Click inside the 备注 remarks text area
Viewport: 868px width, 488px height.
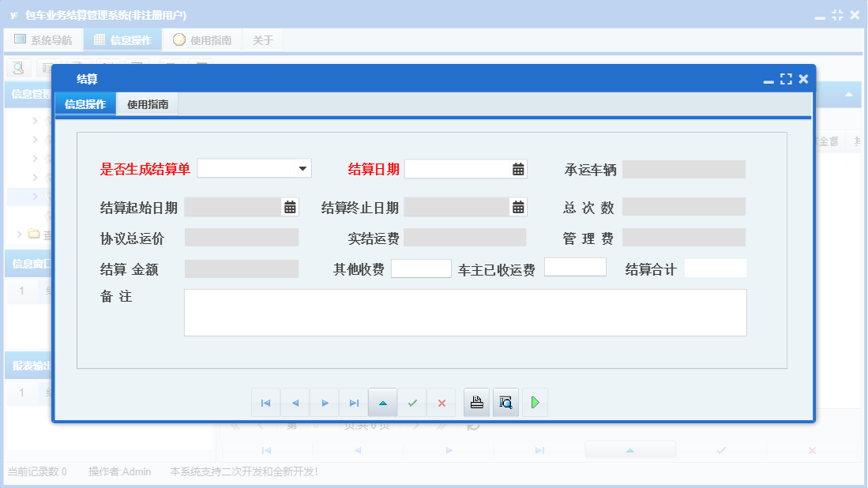coord(464,312)
